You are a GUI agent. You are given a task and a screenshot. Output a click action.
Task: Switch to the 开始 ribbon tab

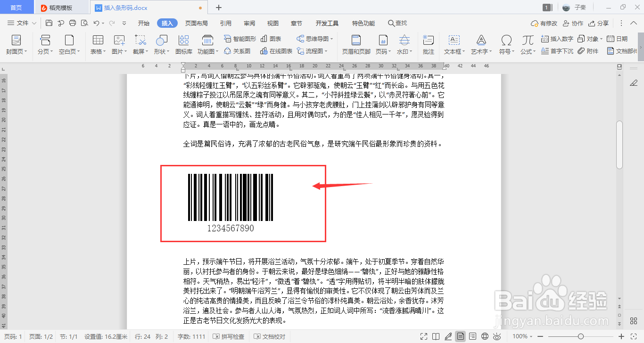coord(144,23)
